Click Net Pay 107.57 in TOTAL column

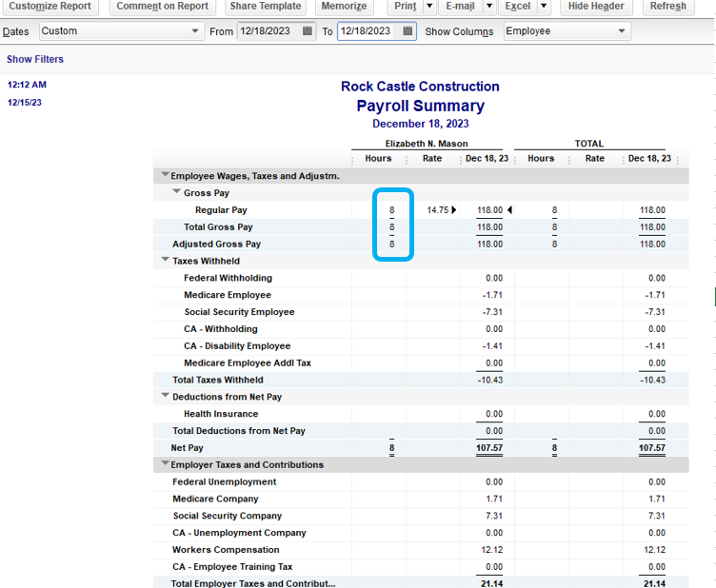pyautogui.click(x=651, y=448)
